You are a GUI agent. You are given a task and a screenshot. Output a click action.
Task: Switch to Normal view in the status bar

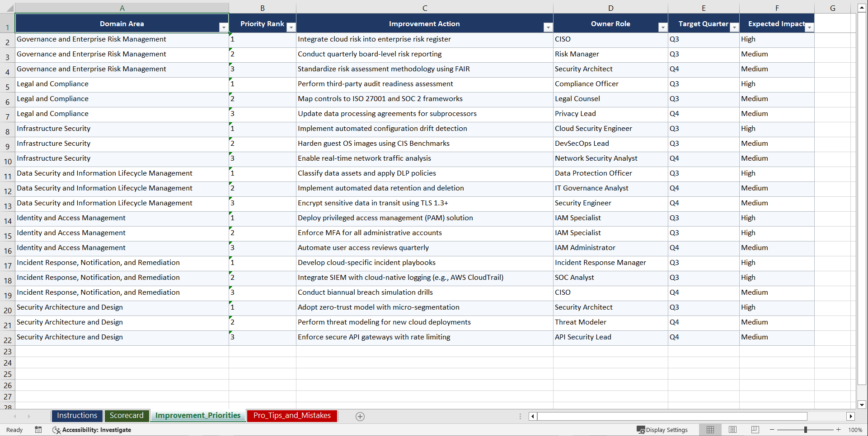tap(710, 430)
